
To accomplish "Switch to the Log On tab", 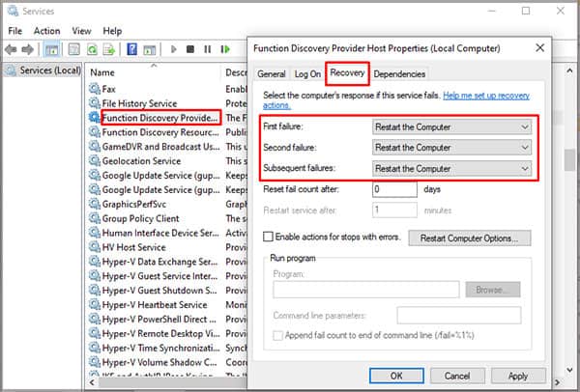I will [307, 74].
